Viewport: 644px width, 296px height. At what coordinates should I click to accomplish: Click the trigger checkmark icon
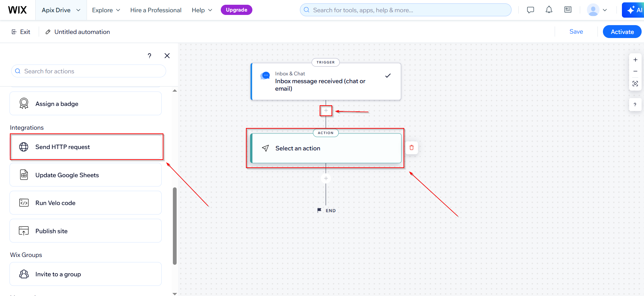click(388, 76)
